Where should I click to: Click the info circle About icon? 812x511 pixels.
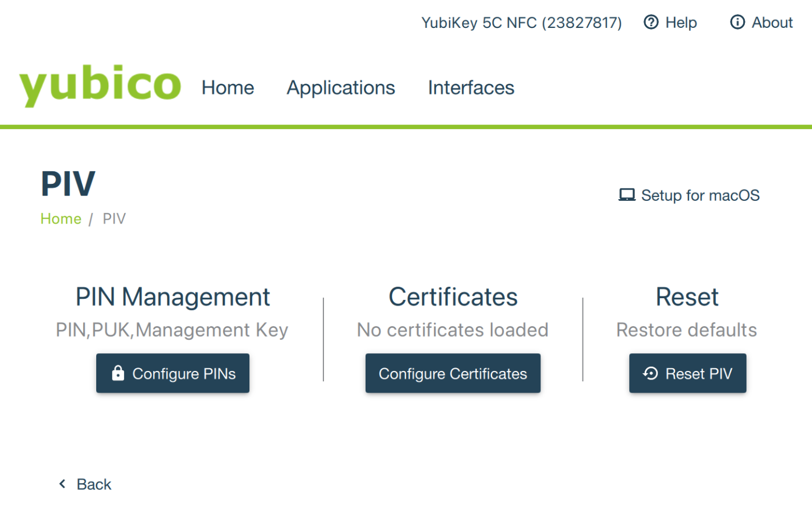[737, 22]
